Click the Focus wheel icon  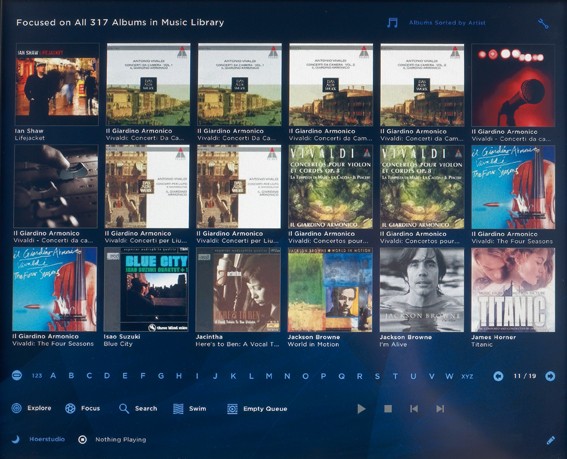[x=70, y=408]
